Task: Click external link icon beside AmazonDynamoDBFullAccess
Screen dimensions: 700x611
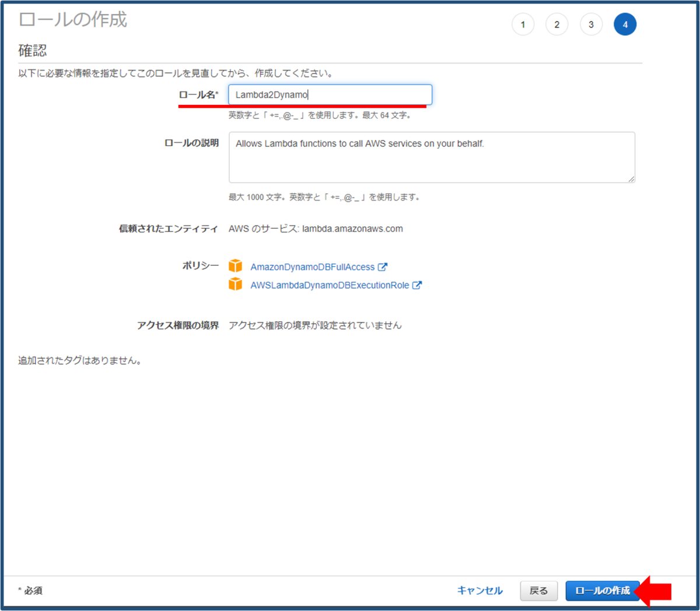Action: coord(383,267)
